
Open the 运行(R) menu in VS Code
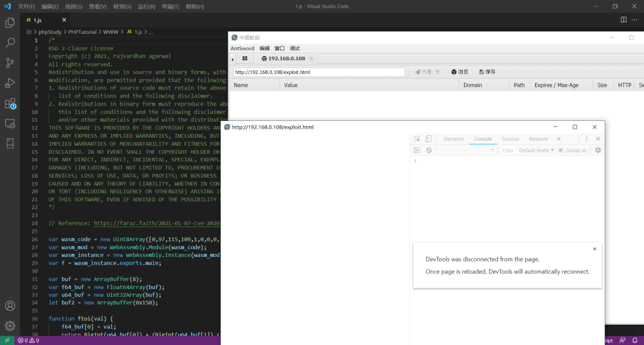[146, 7]
